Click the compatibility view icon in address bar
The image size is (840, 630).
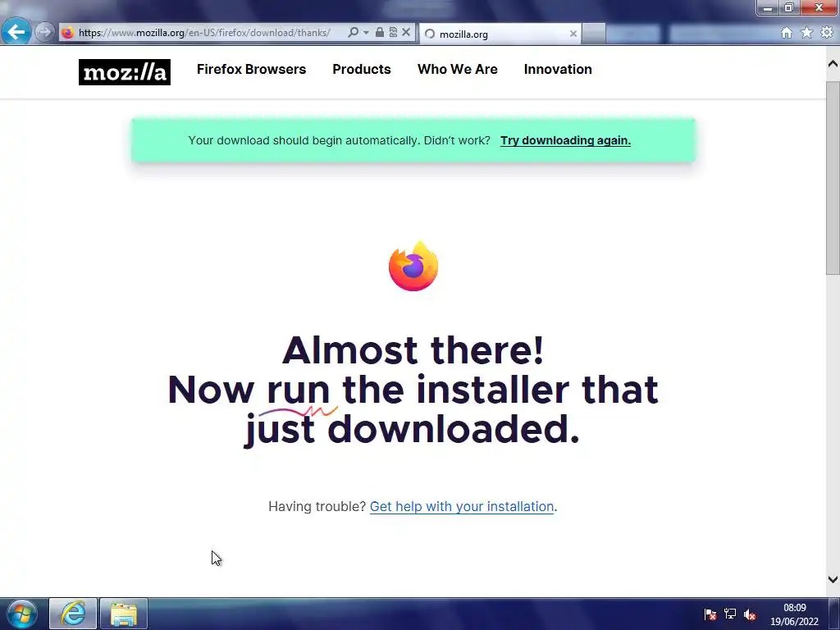393,33
